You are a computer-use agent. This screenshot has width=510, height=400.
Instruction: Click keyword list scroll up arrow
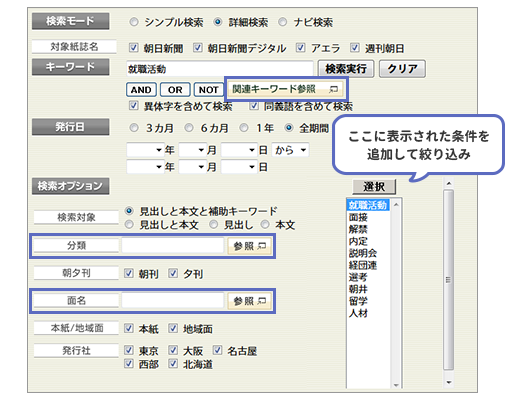[396, 204]
